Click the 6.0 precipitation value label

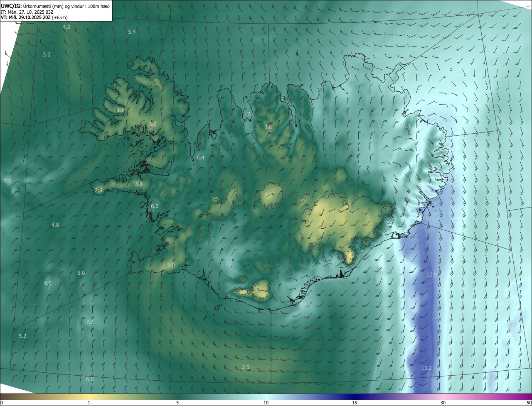tap(155, 206)
